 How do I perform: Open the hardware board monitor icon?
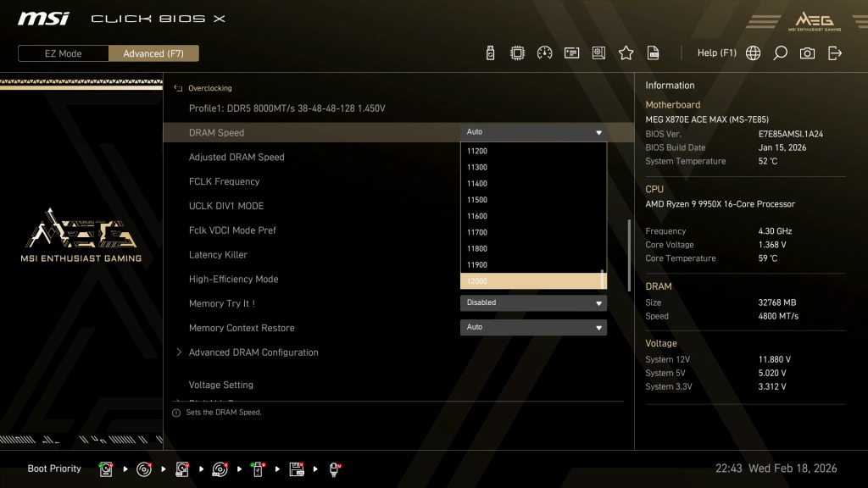[598, 53]
